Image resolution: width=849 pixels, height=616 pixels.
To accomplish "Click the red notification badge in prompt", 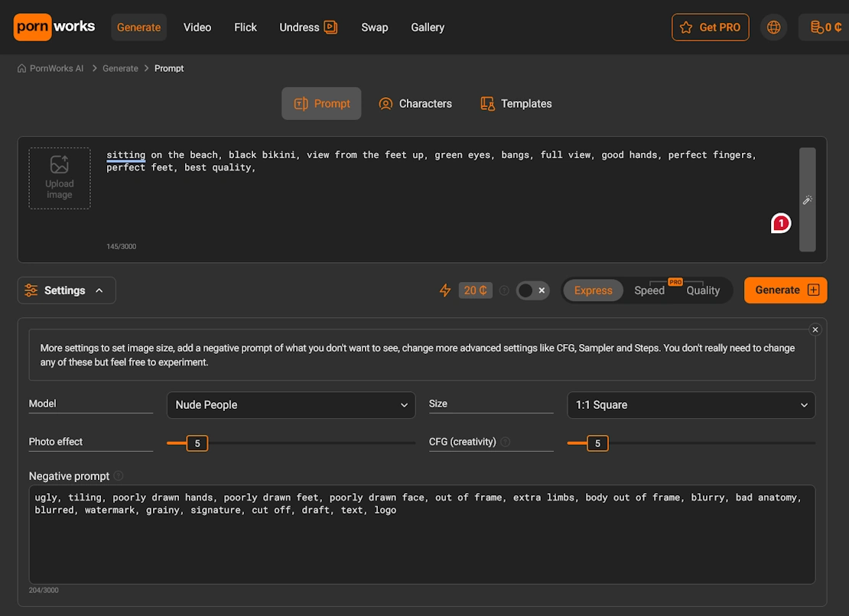I will pos(780,223).
